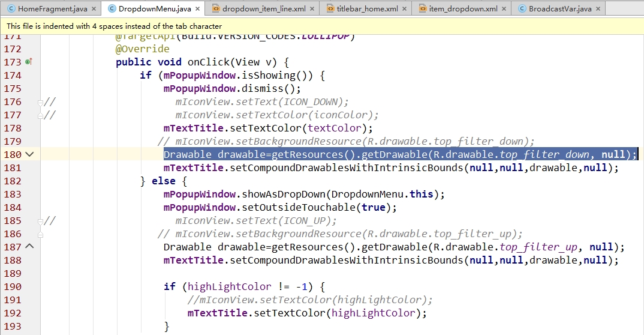
Task: Click commented setTextColor(iconColor) line
Action: click(x=277, y=115)
